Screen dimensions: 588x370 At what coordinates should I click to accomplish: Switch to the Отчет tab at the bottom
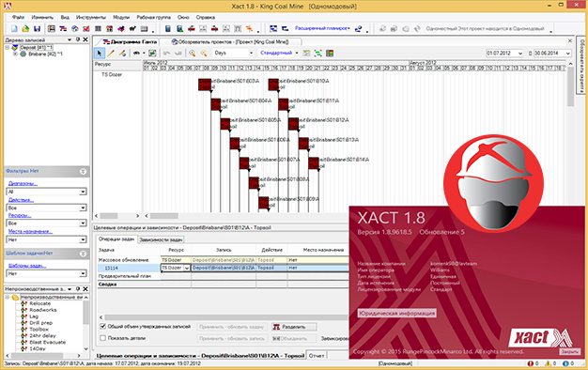click(317, 355)
